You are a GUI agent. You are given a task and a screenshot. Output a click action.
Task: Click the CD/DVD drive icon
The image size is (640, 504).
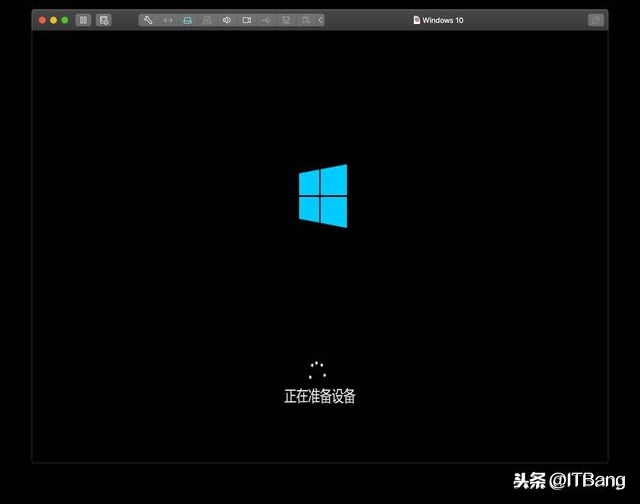(x=207, y=20)
